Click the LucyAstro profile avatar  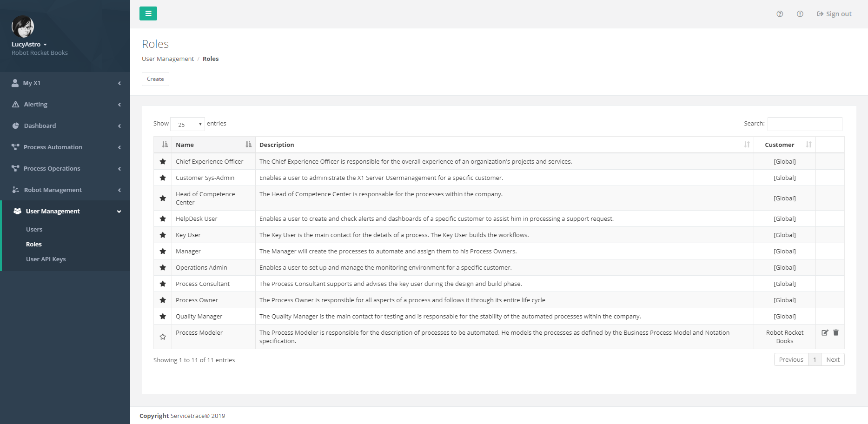click(23, 26)
